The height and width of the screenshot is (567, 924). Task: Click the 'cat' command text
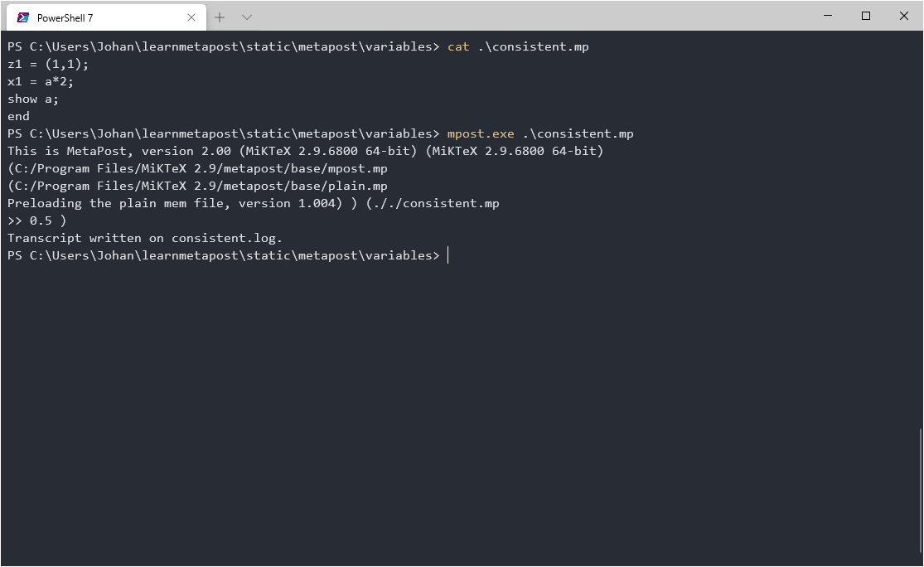(x=458, y=46)
